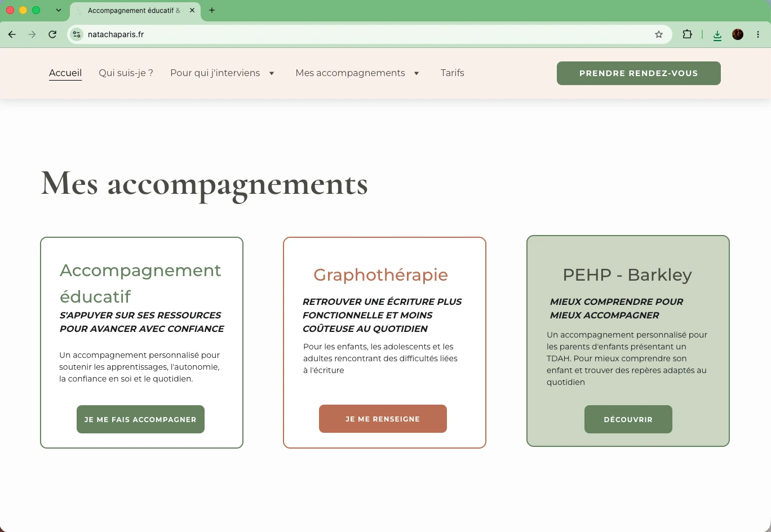Click the 'Je me renseigne' button

pyautogui.click(x=383, y=419)
